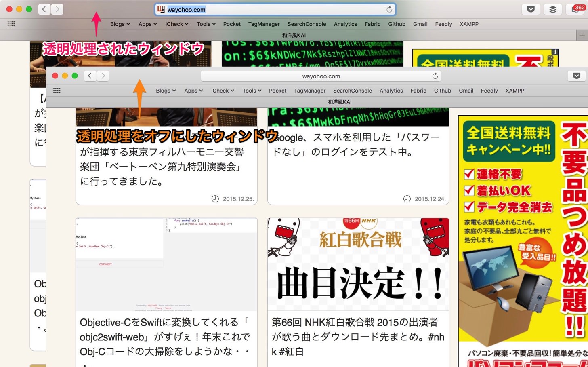Expand Apps bookmark folder in front window
Image resolution: width=588 pixels, height=367 pixels.
[193, 91]
